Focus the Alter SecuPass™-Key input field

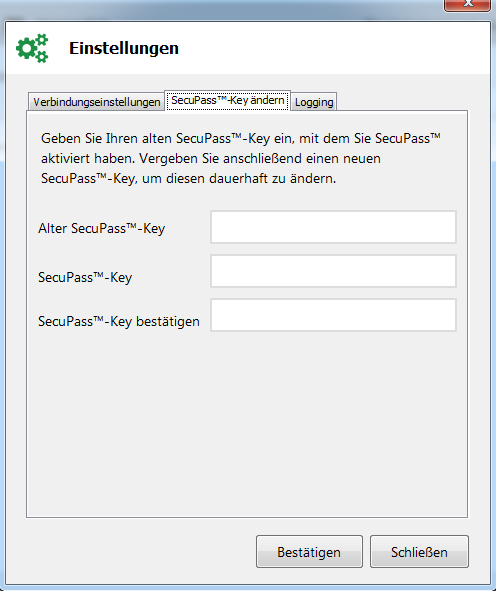click(x=333, y=227)
